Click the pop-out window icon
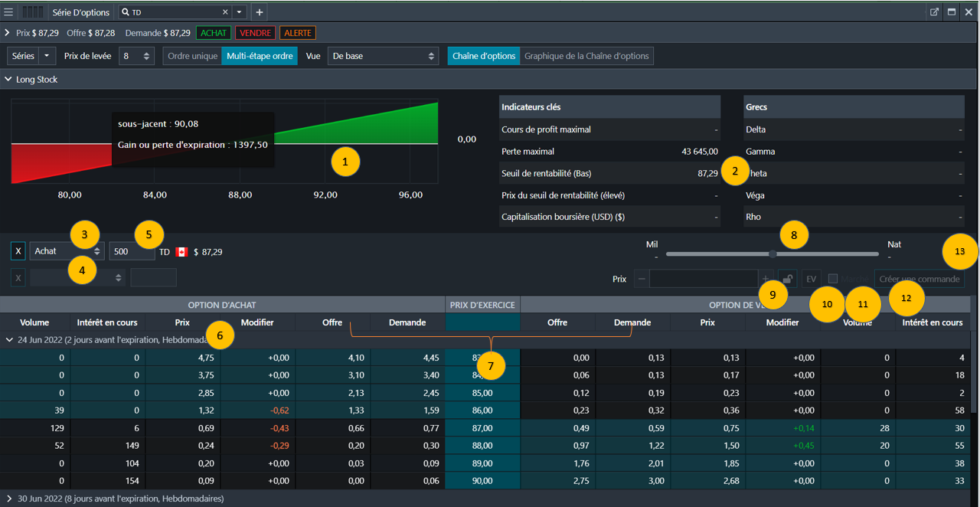 (934, 12)
